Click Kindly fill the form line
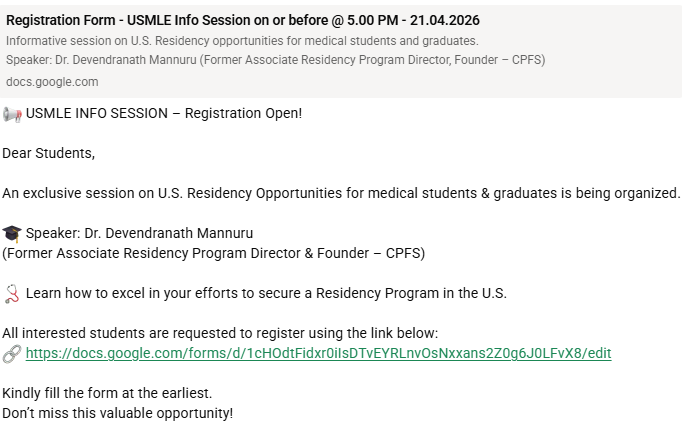The image size is (682, 435). 107,393
